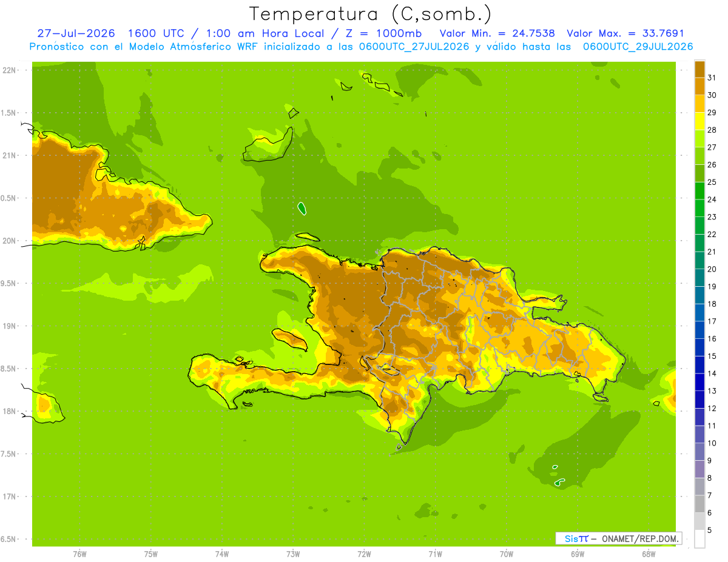728x562 pixels.
Task: Click the "22N" latitude label
Action: (10, 70)
